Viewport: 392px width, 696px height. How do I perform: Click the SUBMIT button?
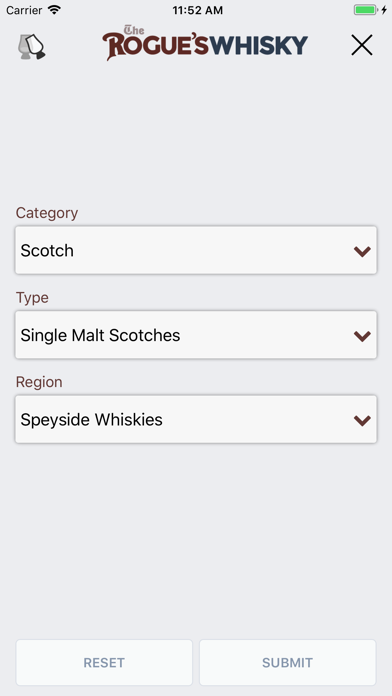288,662
